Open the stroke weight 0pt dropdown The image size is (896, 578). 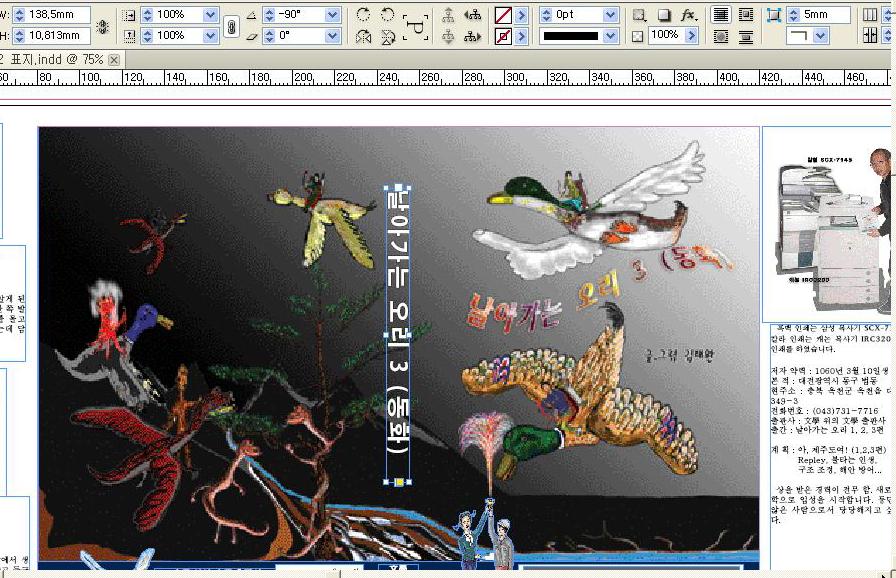point(610,15)
